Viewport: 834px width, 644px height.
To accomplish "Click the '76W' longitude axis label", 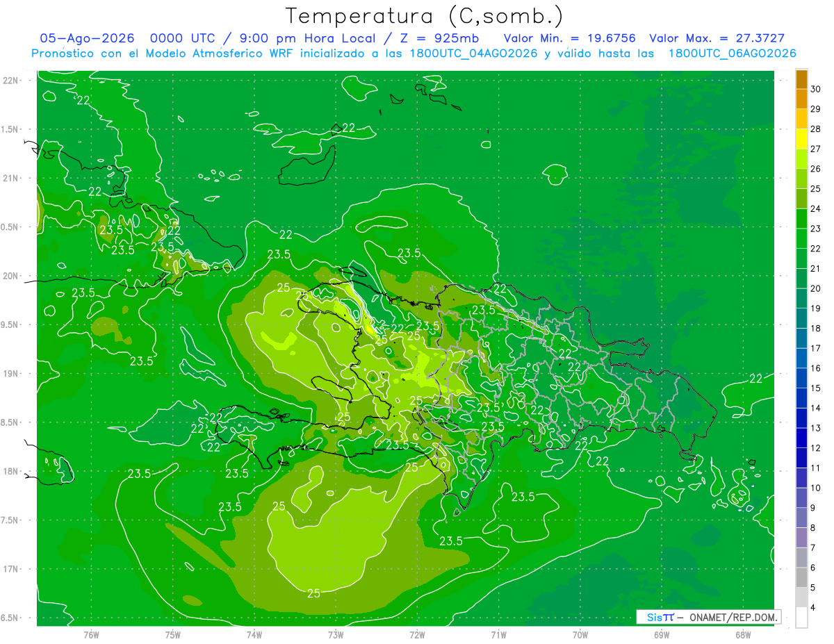I will pos(91,635).
